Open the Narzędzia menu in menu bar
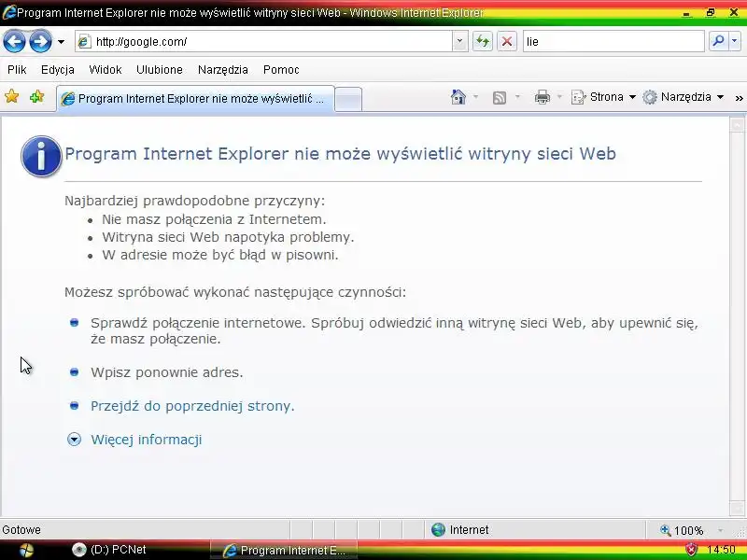This screenshot has height=560, width=747. pyautogui.click(x=223, y=69)
